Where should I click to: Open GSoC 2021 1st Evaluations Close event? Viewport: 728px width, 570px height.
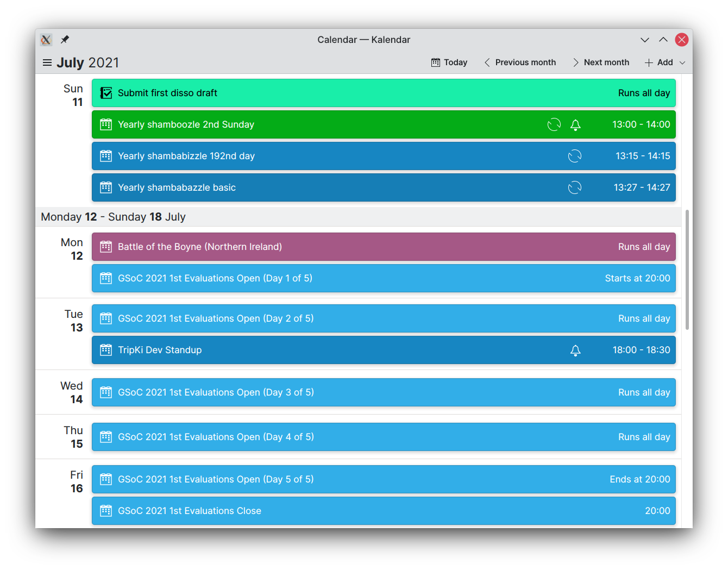click(x=384, y=511)
